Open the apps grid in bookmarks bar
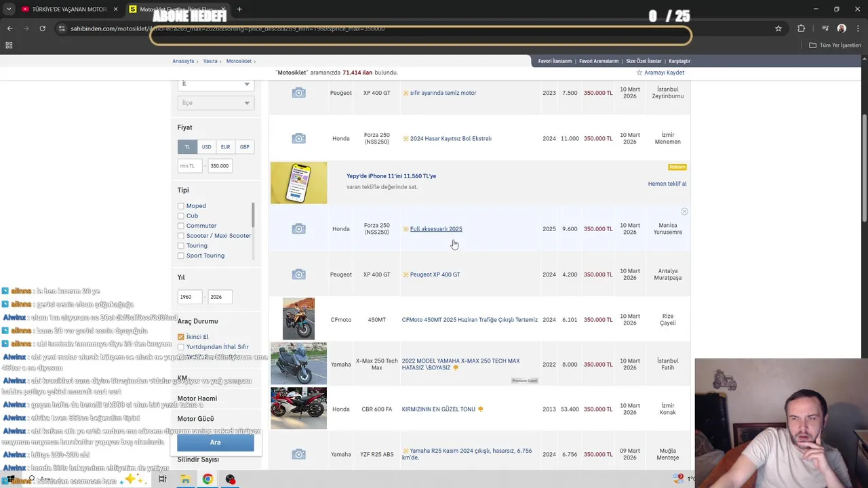 point(9,45)
